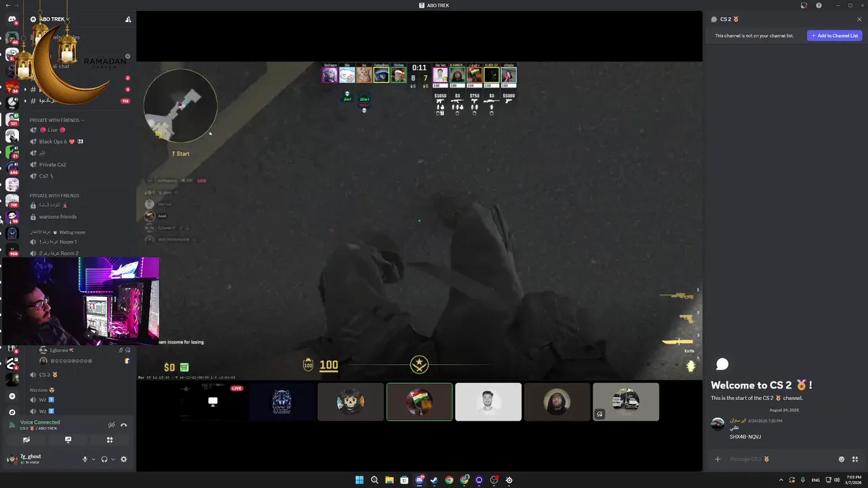Click CS 2 chat panel title
The width and height of the screenshot is (868, 488).
[x=729, y=19]
